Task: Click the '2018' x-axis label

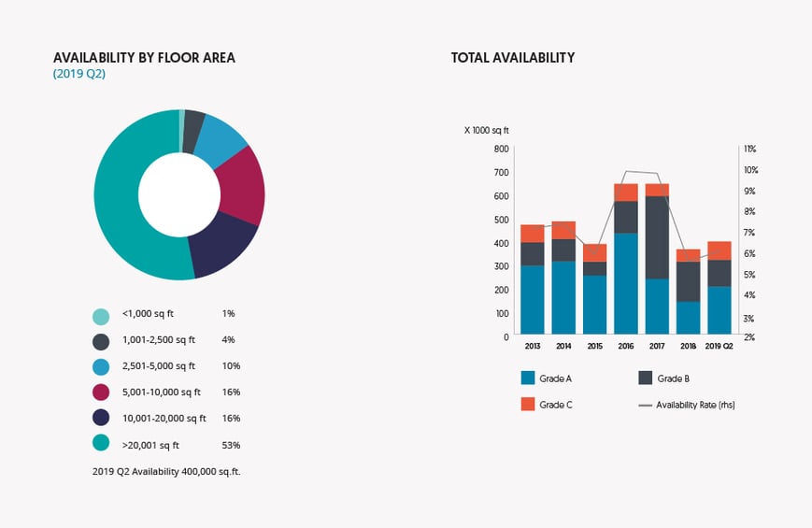Action: (x=689, y=346)
